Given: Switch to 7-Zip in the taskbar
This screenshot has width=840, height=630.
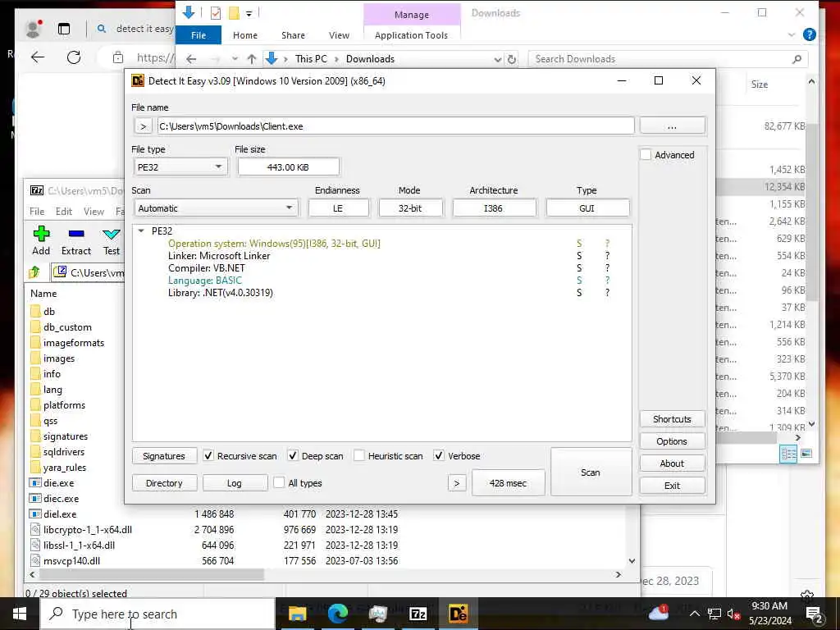Looking at the screenshot, I should click(418, 614).
